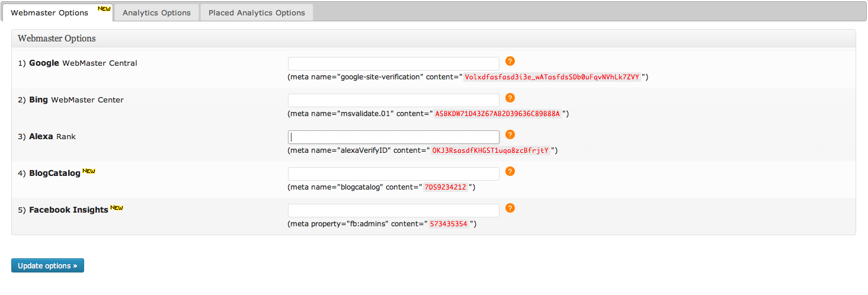Click the NEW badge next to BlogCatalog

tap(89, 171)
